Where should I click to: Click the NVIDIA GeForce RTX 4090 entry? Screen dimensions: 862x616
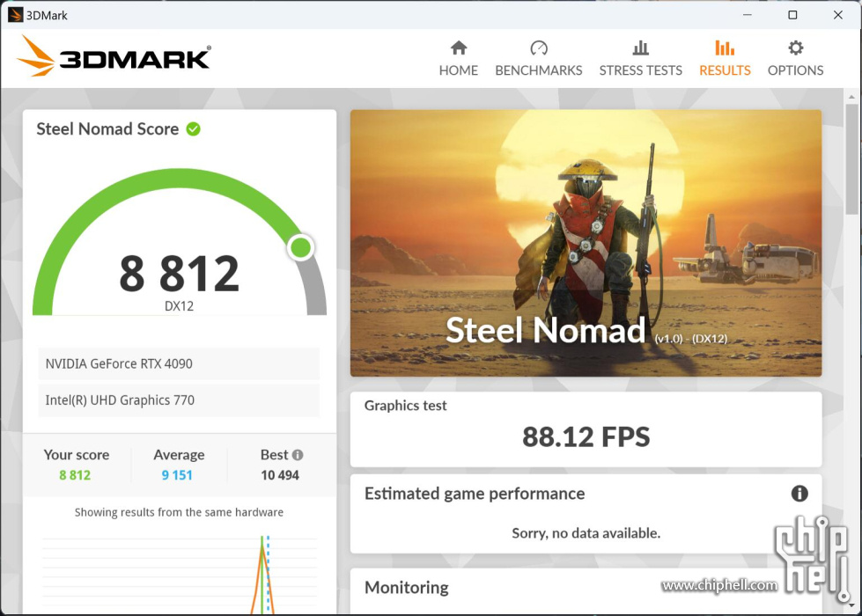[179, 363]
